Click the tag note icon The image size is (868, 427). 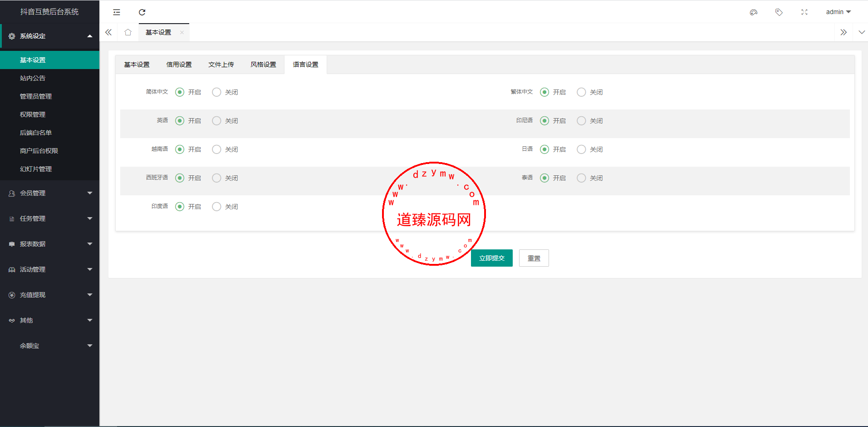[x=779, y=12]
